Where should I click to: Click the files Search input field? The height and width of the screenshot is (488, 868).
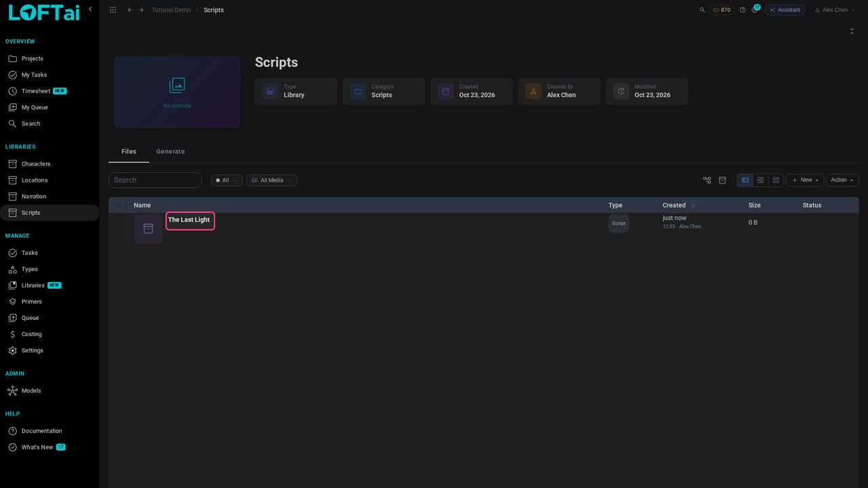pos(155,180)
